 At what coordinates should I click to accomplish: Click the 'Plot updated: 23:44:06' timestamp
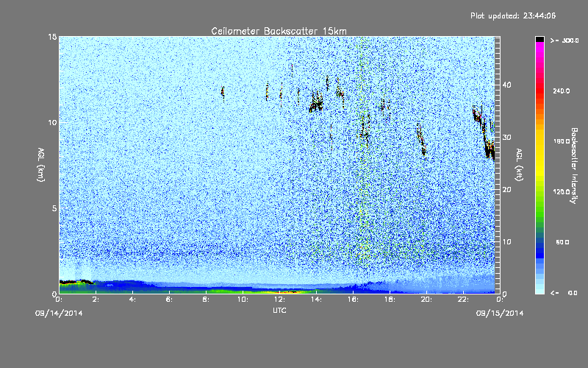click(x=513, y=15)
